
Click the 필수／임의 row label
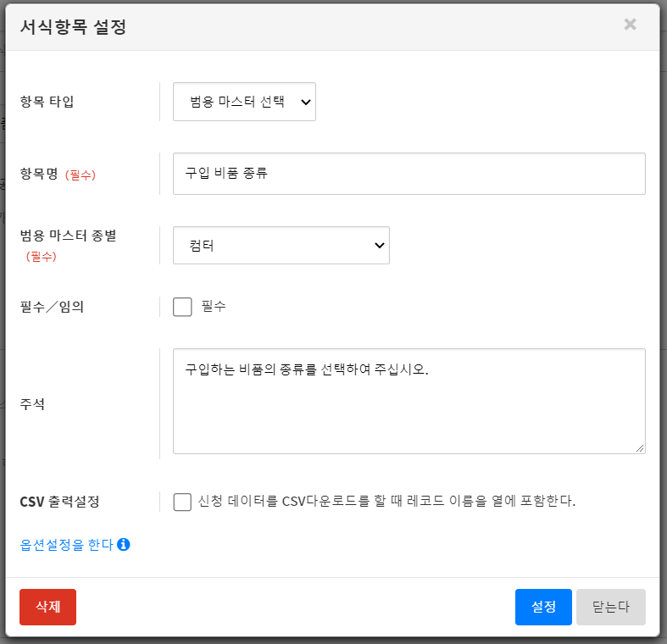coord(52,307)
